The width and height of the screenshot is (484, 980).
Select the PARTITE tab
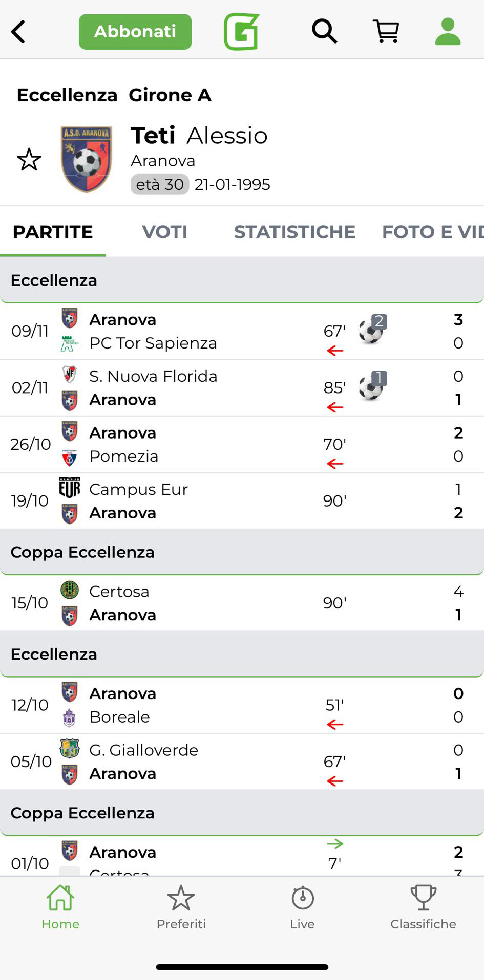[53, 232]
